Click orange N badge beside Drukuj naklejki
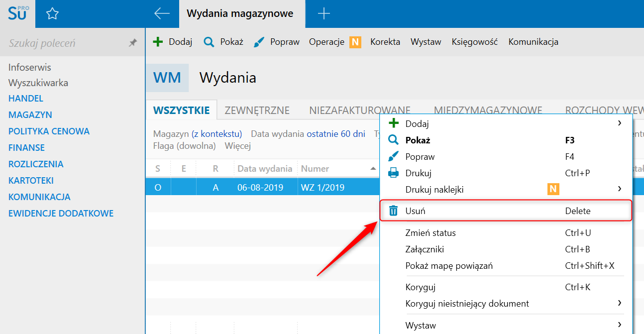Viewport: 644px width, 334px height. [553, 189]
